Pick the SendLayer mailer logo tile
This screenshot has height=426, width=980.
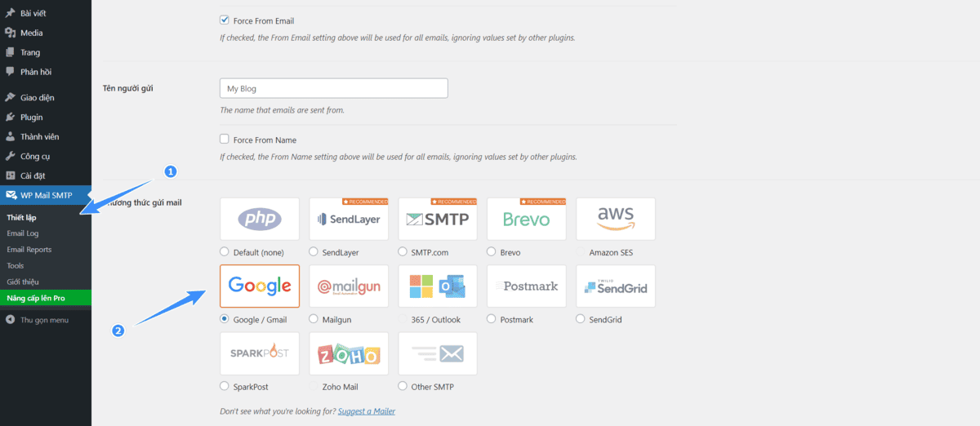(349, 219)
